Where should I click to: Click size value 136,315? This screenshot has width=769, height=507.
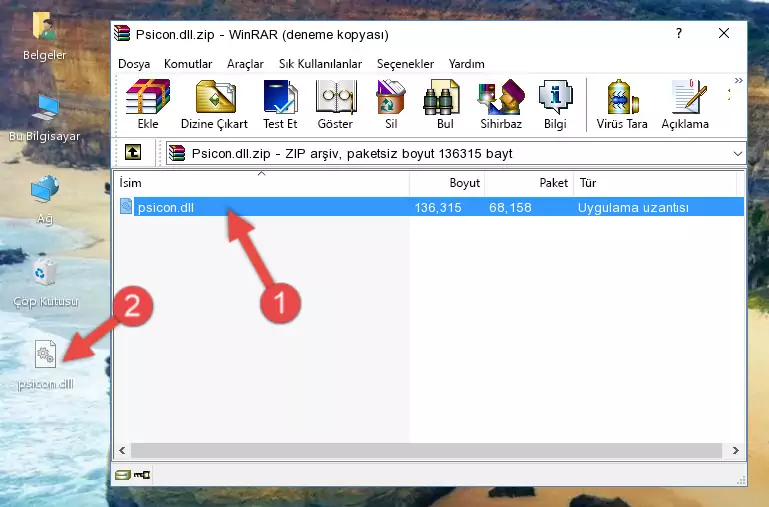438,207
